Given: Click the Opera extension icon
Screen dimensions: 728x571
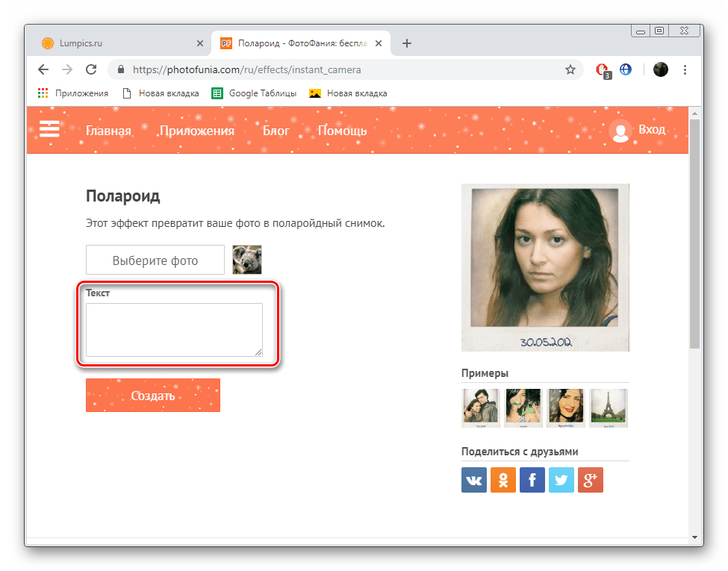Looking at the screenshot, I should point(602,69).
